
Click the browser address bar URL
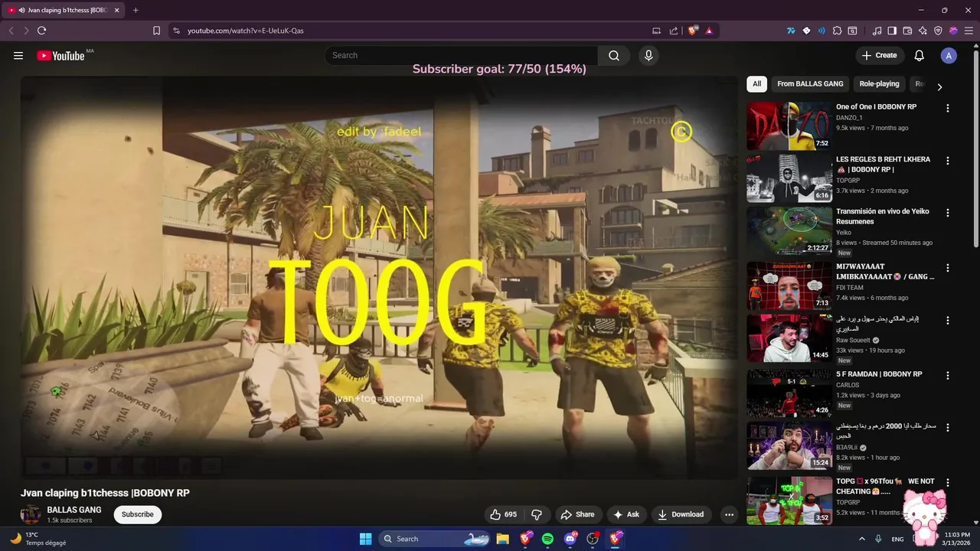246,31
